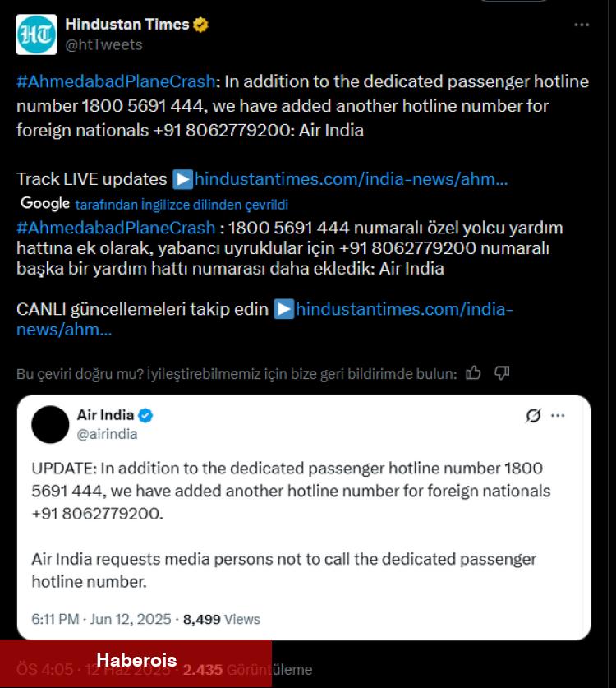Screen dimensions: 616x688
Task: Click quoted tweet timestamp 6:11 PM Jun 12, 2025
Action: tap(101, 619)
